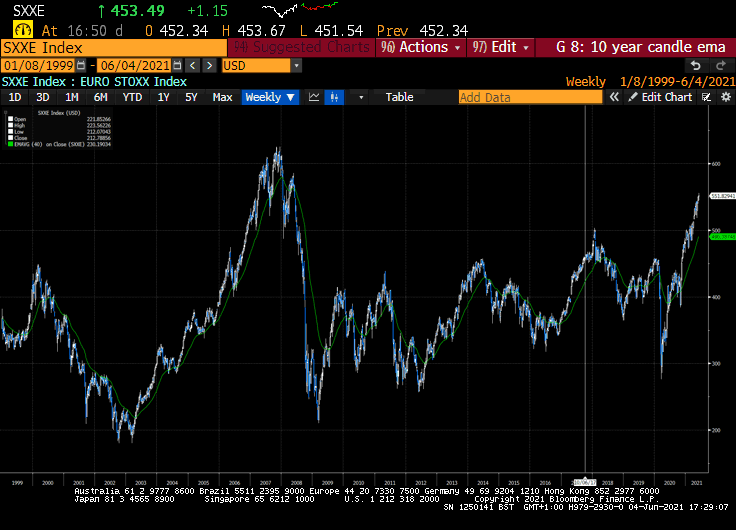Open the annotations checklist icon

[706, 97]
